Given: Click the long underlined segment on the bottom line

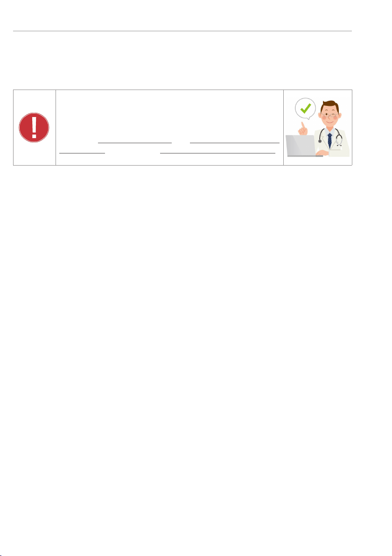Looking at the screenshot, I should point(218,153).
